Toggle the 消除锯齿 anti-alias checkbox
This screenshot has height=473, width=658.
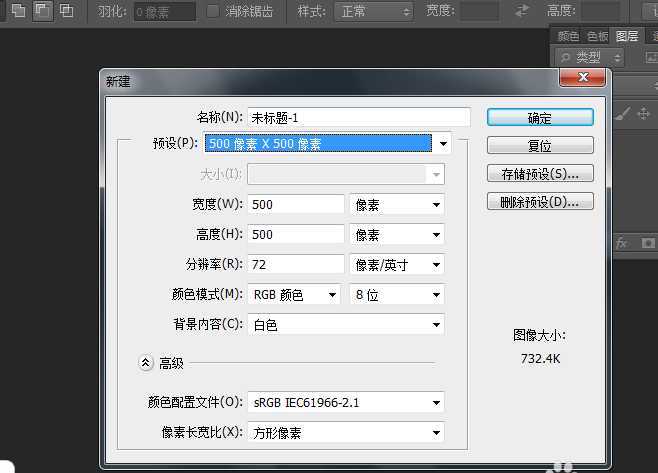tap(213, 11)
